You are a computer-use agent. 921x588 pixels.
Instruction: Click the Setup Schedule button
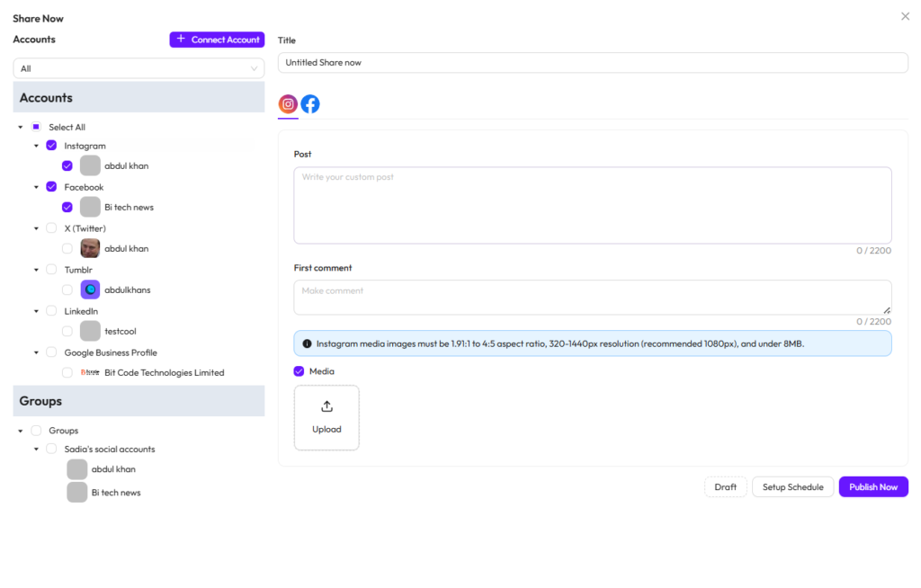792,487
